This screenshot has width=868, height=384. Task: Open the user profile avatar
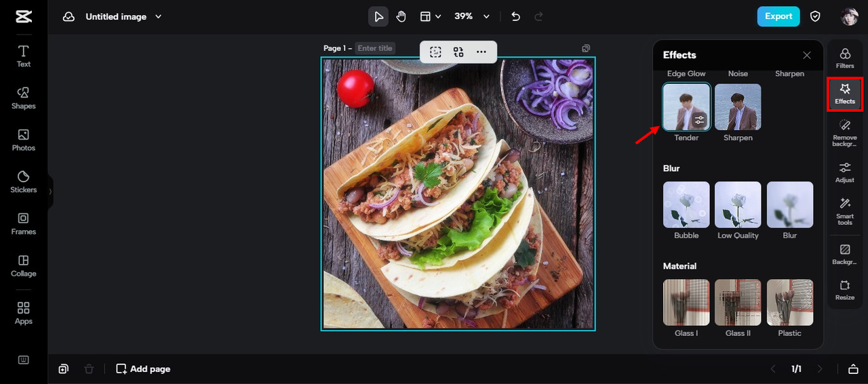849,17
